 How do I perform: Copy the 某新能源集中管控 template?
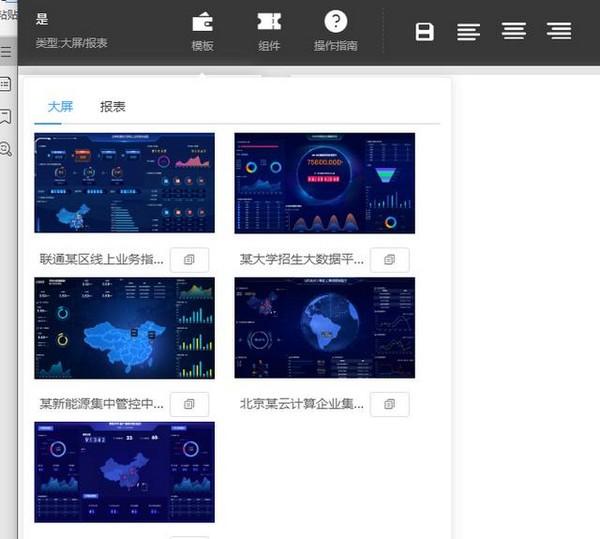click(189, 404)
